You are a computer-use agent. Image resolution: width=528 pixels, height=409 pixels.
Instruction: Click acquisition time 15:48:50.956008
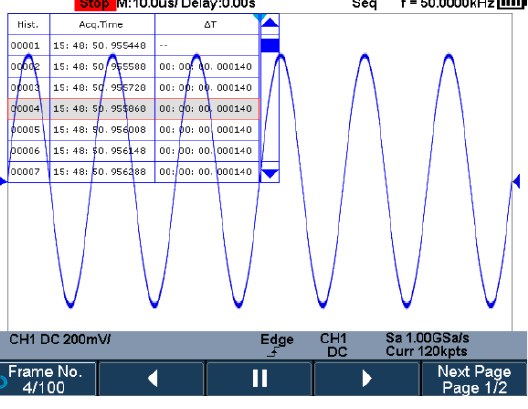[100, 130]
